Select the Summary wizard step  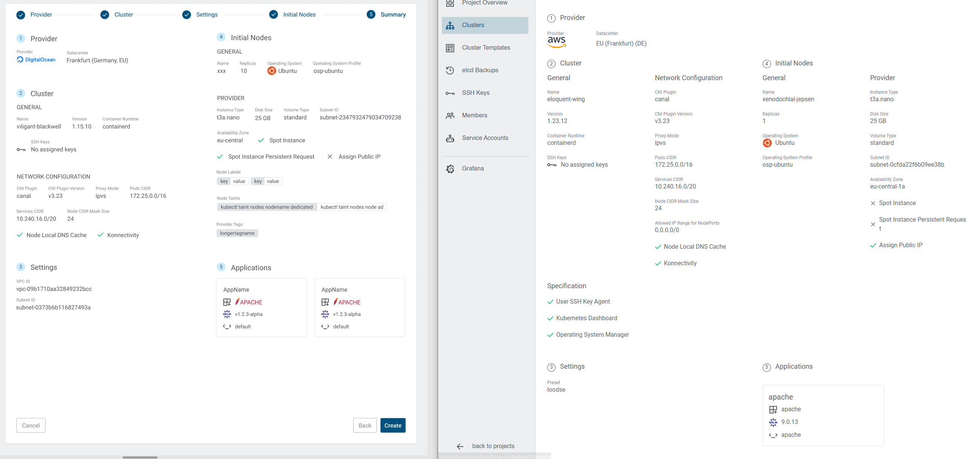[x=386, y=15]
